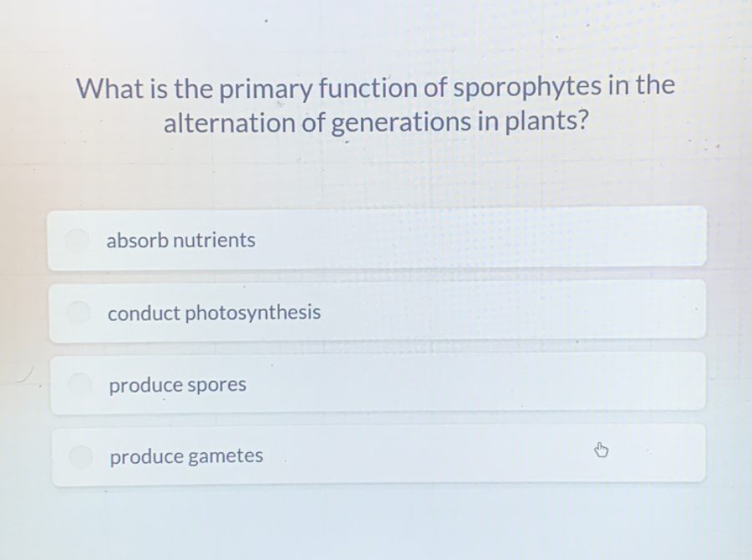Select the radio button beside 'conduct photosynthesis'
Image resolution: width=752 pixels, height=560 pixels.
79,313
